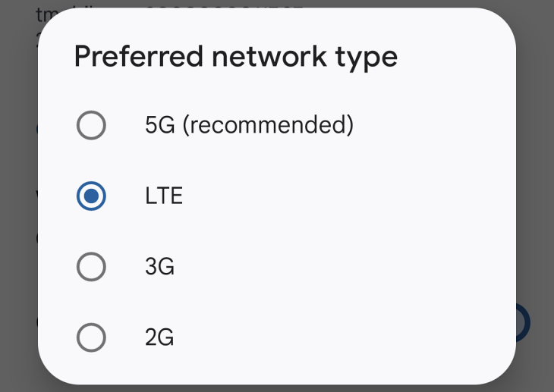Switch preferred network to 5G
Viewport: 554px width, 392px height.
[x=91, y=125]
